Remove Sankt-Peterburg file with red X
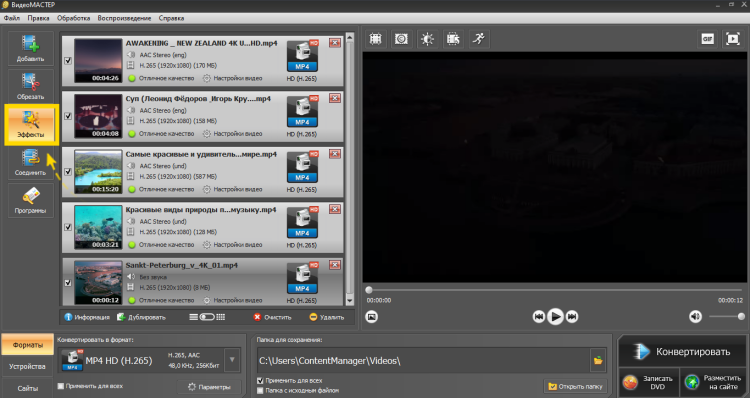 click(x=335, y=265)
